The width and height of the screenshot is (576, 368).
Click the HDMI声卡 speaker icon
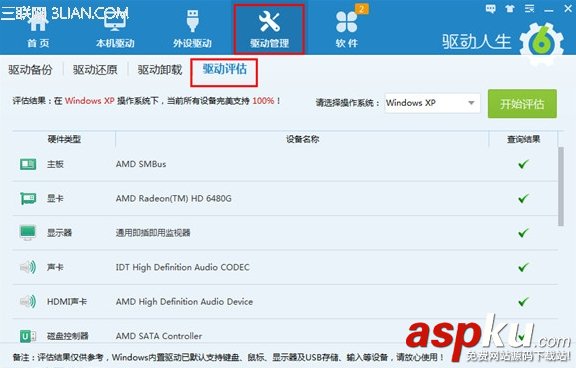pos(28,302)
